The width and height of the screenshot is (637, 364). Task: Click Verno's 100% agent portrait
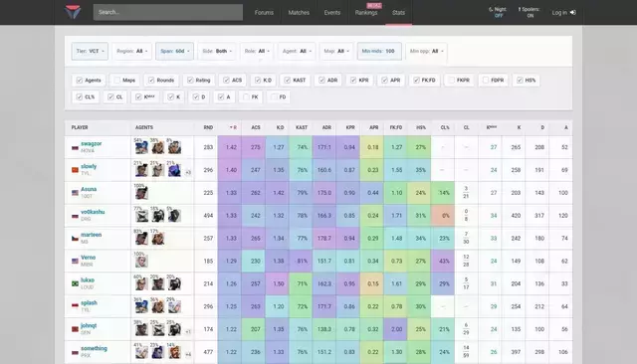(141, 261)
